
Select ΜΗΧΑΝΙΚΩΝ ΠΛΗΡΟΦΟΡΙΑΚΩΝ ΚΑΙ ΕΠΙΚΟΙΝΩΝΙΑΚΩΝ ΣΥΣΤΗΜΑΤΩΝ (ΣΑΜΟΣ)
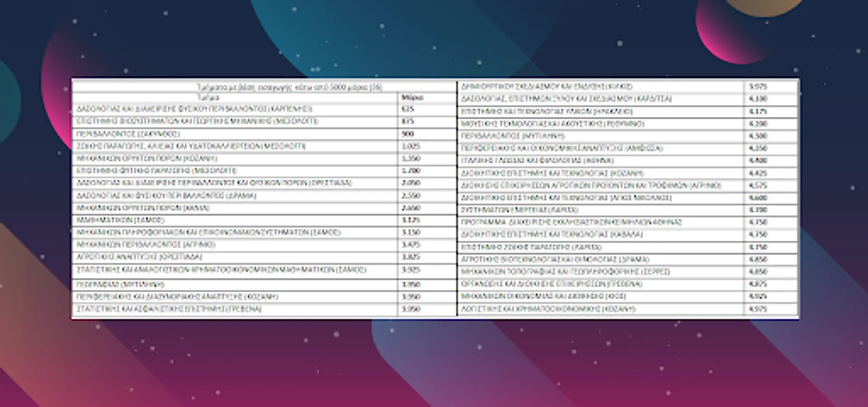208,232
